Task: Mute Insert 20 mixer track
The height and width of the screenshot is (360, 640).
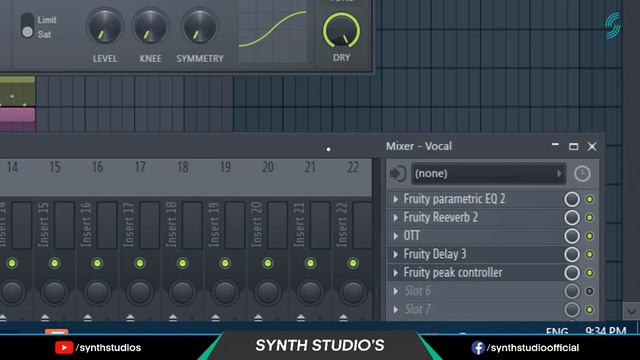Action: (268, 263)
